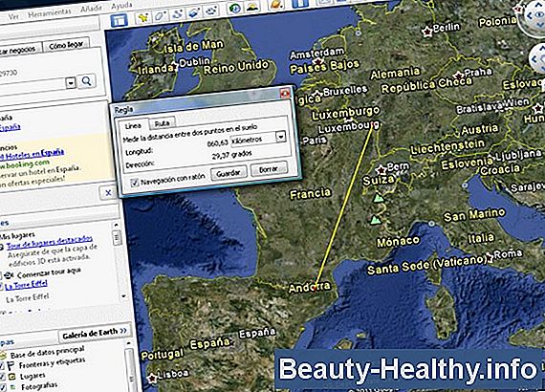Switch to the Línea tab in Regla
545x392 pixels.
tap(133, 126)
